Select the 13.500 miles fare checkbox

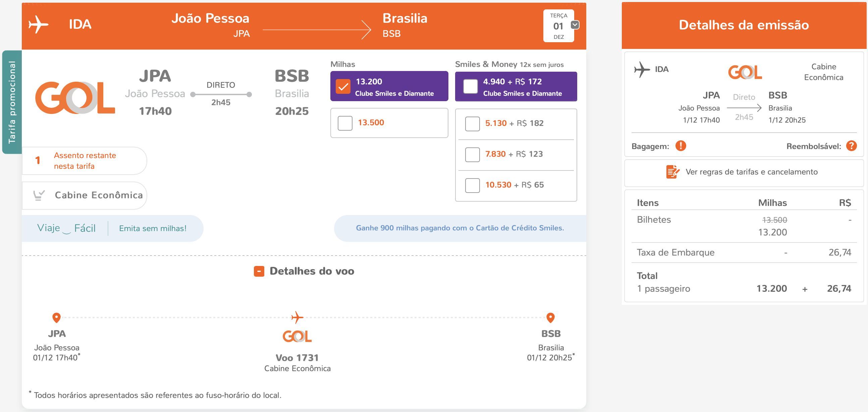(345, 123)
